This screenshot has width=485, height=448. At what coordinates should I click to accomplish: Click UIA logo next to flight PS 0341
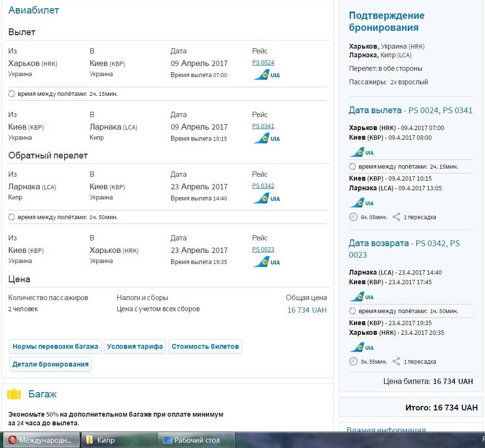[266, 139]
